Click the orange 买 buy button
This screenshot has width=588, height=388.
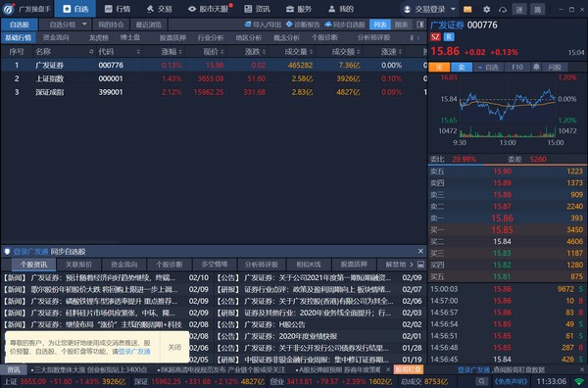439,68
